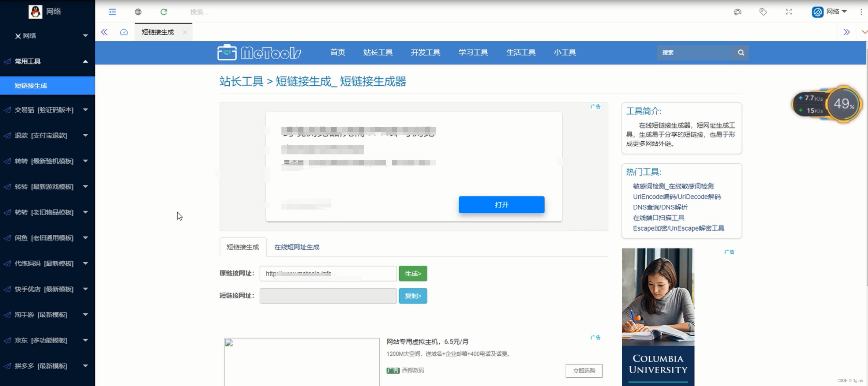Click the speedometer icon beside the tab
Screen dimensions: 868x386
point(124,32)
